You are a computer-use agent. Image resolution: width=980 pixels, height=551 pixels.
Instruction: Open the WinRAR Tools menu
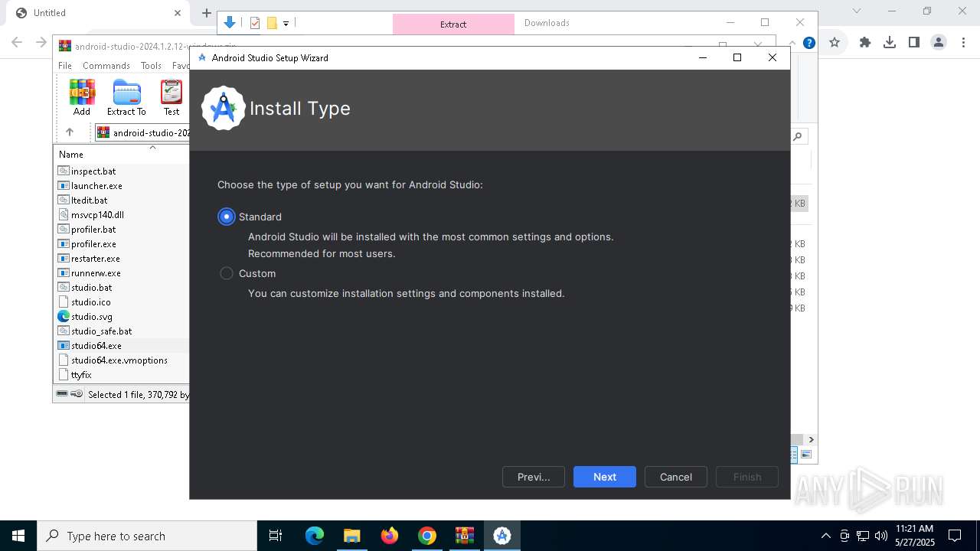151,66
